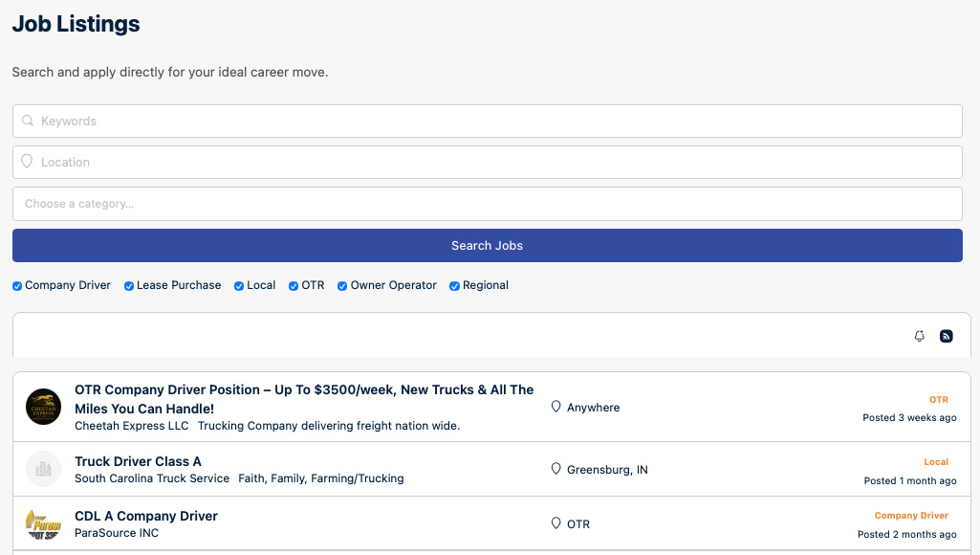The width and height of the screenshot is (980, 555).
Task: Toggle the Lease Purchase checkbox
Action: pos(129,286)
